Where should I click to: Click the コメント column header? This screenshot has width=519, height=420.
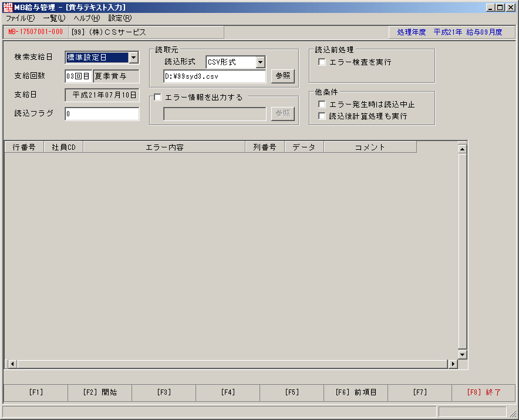[x=370, y=147]
